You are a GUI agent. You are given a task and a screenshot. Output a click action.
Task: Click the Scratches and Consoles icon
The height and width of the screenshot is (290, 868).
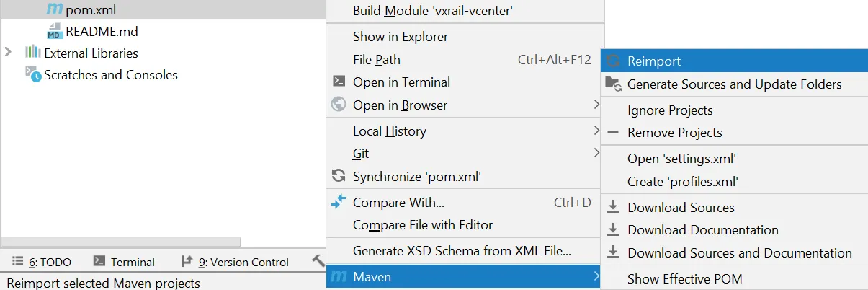(x=32, y=73)
